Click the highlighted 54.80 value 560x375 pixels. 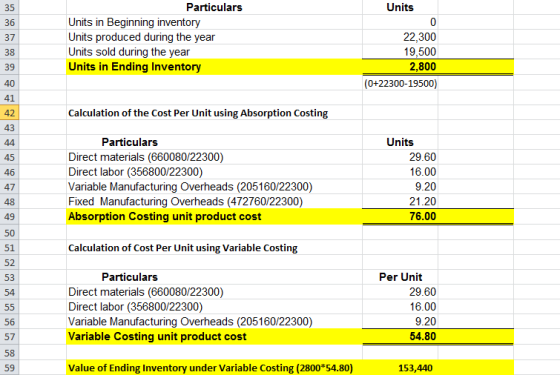[x=422, y=337]
